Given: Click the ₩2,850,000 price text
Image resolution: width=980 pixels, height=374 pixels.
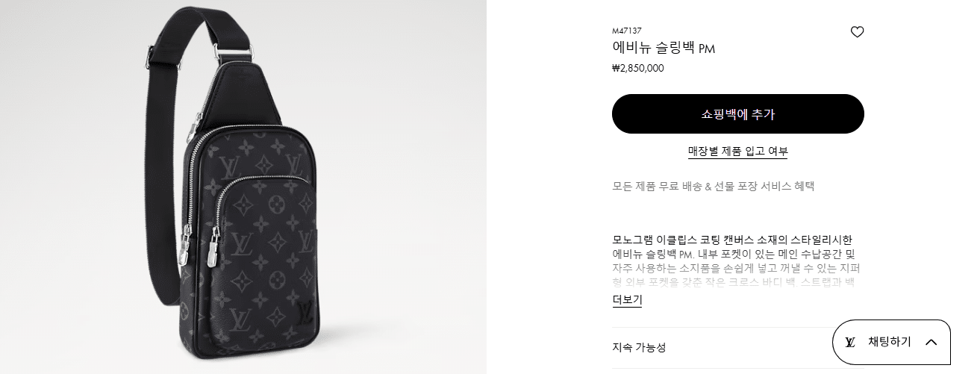Looking at the screenshot, I should click(637, 68).
